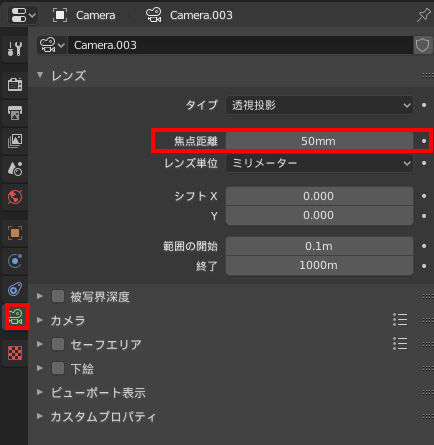Open the Render properties tab
This screenshot has height=445, width=434.
tap(15, 84)
